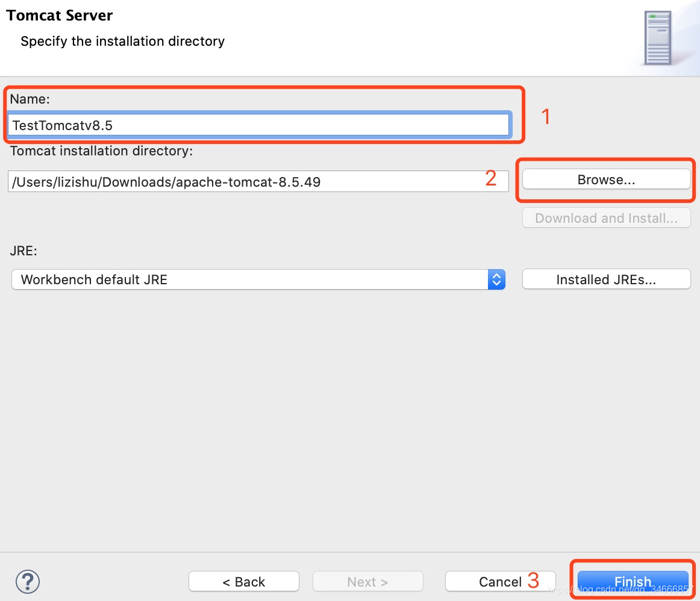The height and width of the screenshot is (601, 700).
Task: Click the Name input field
Action: (x=258, y=125)
